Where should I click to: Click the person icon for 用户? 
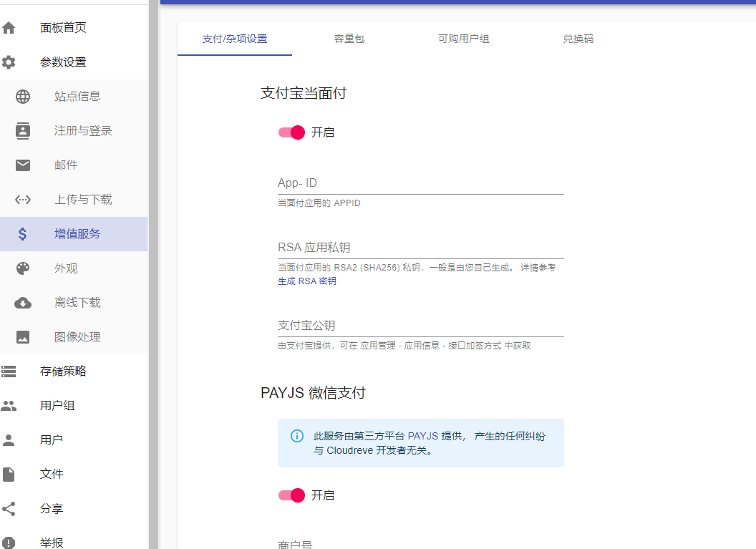[x=9, y=440]
